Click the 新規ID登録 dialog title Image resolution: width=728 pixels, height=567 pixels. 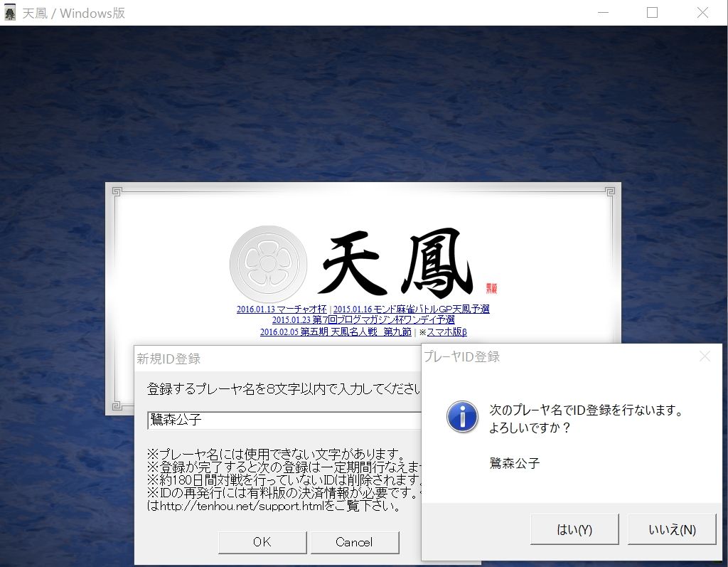[168, 359]
